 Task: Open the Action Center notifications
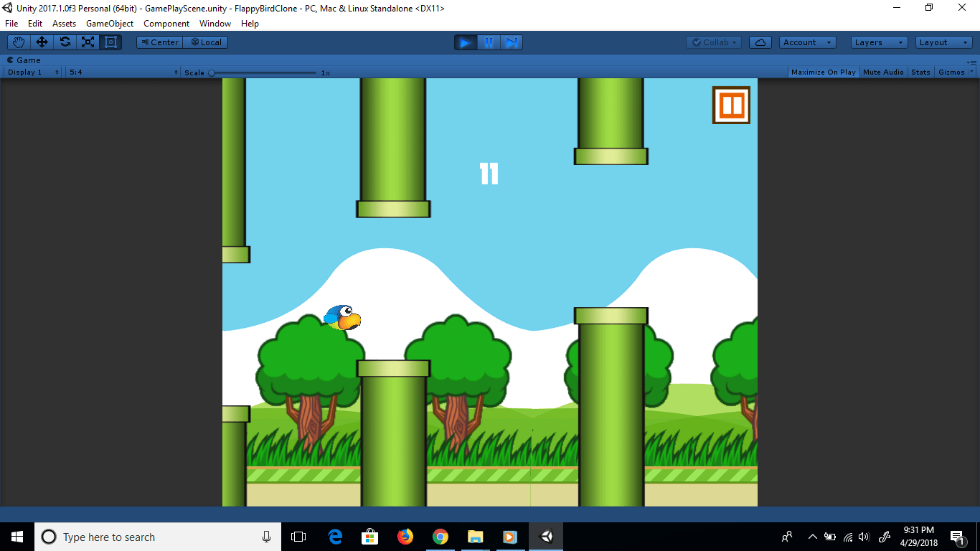957,537
